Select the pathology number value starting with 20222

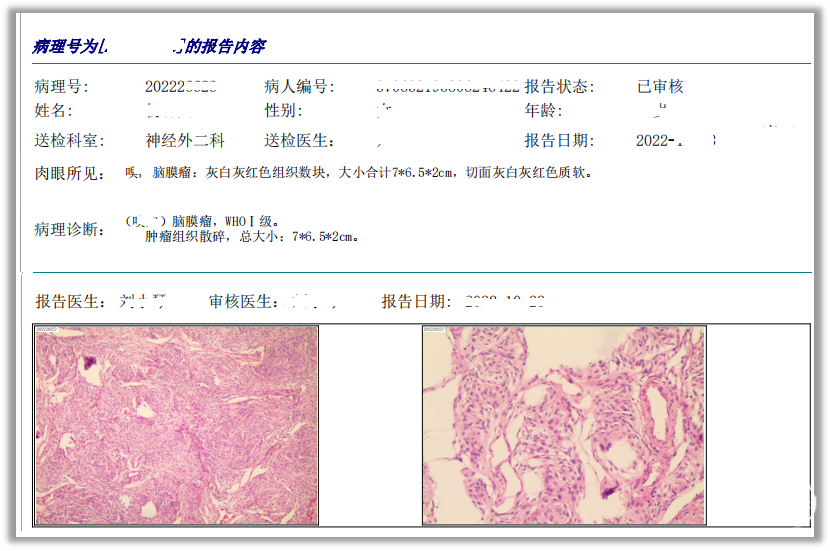181,86
